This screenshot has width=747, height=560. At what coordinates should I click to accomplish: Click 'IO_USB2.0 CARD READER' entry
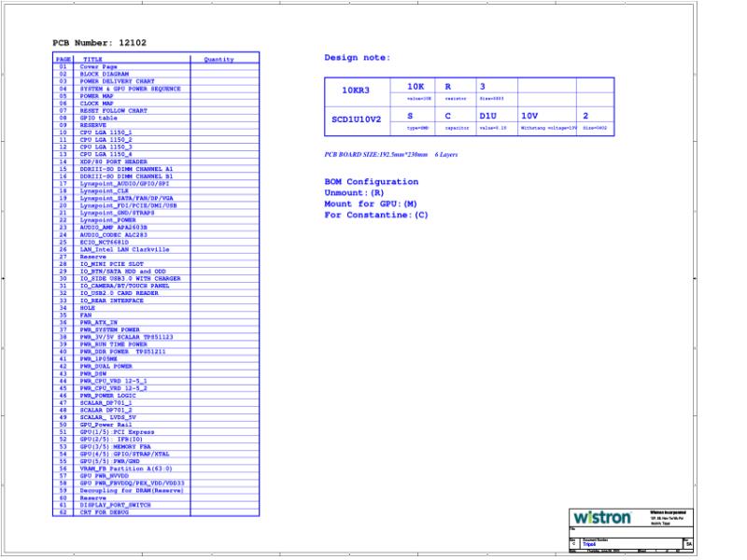tap(120, 293)
